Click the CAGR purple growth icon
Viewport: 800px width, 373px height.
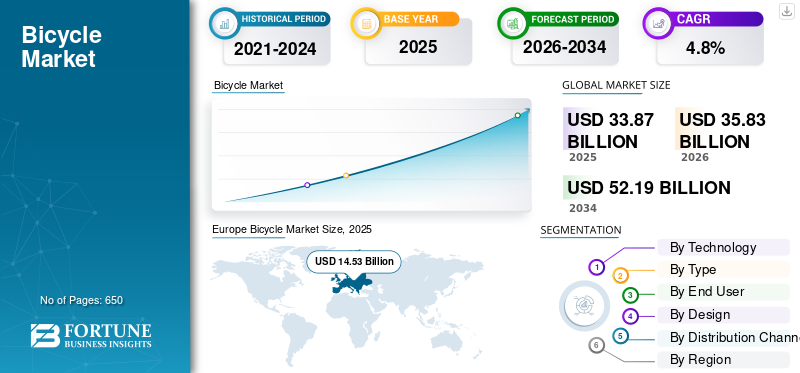pos(658,23)
